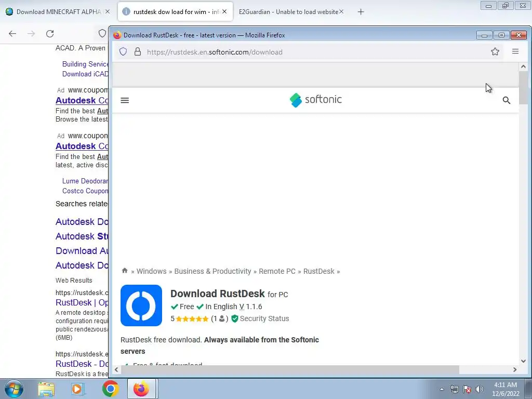Image resolution: width=532 pixels, height=399 pixels.
Task: Open the RustDesk | Op web result
Action: [x=82, y=302]
